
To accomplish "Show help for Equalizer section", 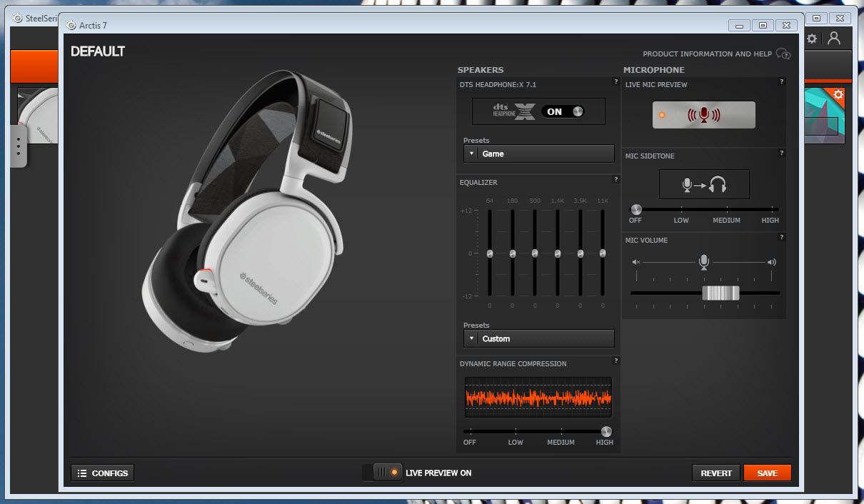I will tap(616, 179).
